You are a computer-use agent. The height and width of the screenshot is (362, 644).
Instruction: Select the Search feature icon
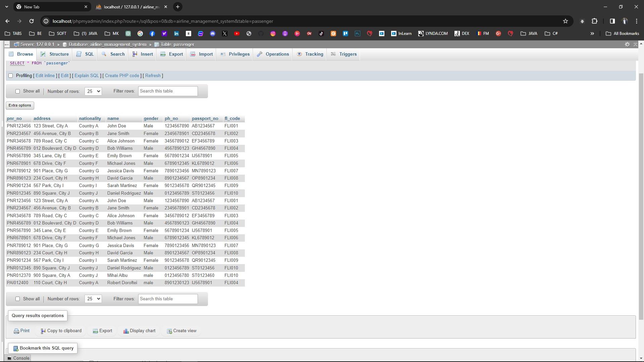tap(104, 54)
